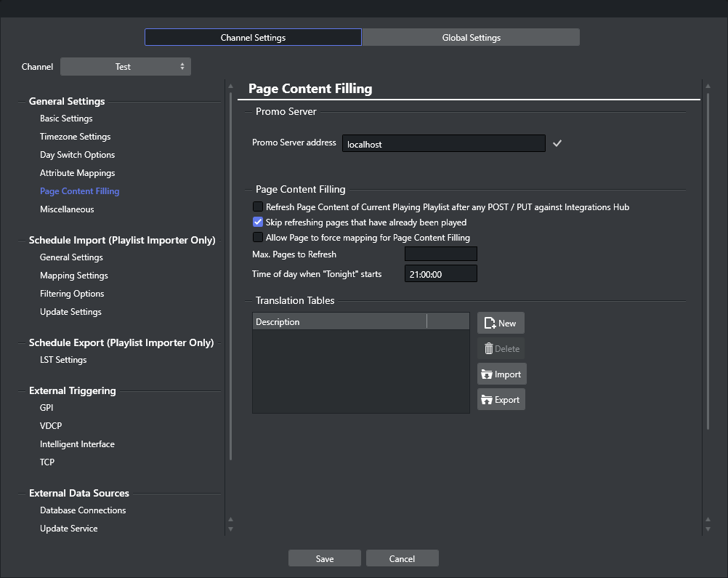Click the Delete trash can icon

pyautogui.click(x=489, y=348)
